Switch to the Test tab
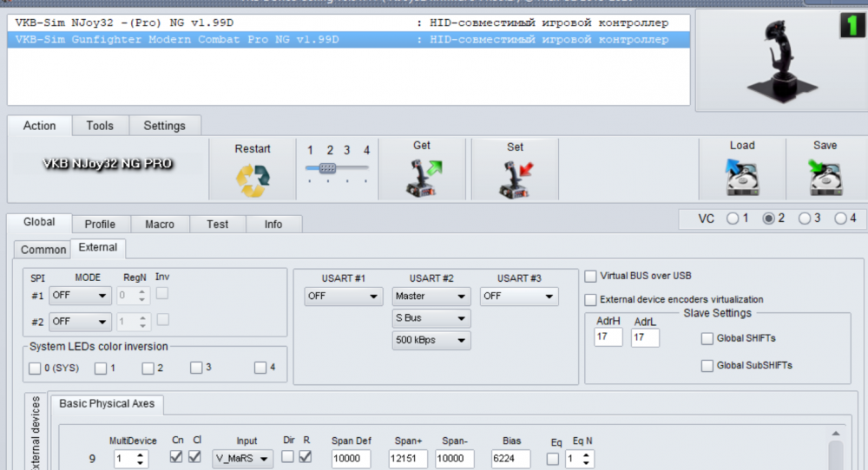The image size is (868, 470). pos(218,224)
